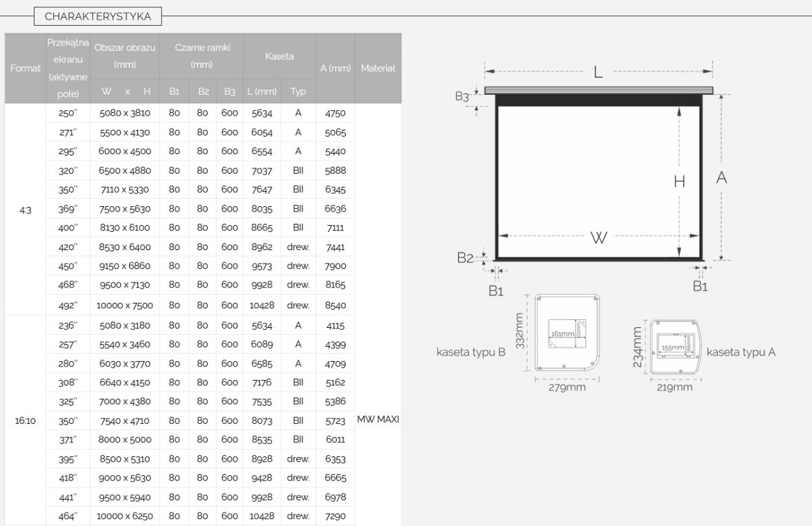Click the Format column header

(x=25, y=68)
